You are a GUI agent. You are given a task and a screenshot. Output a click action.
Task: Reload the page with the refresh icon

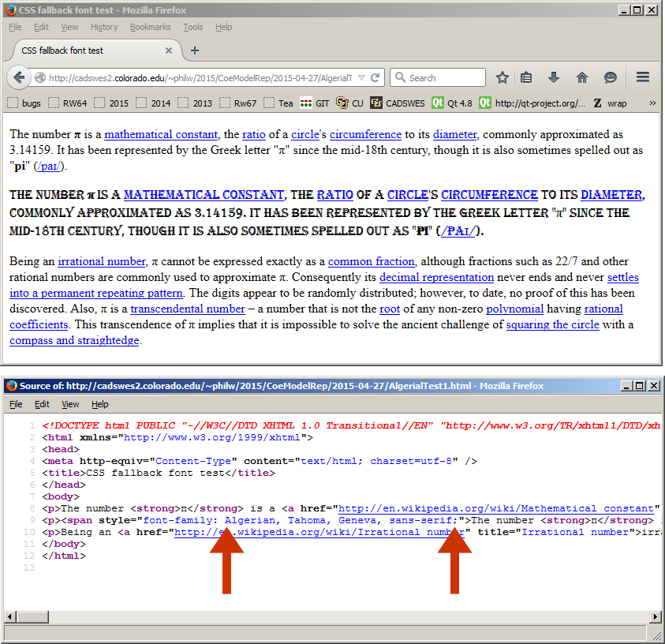click(375, 77)
